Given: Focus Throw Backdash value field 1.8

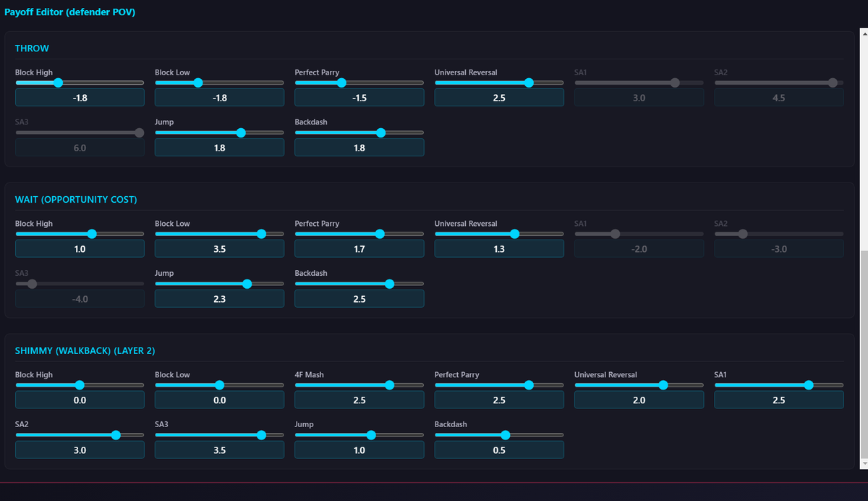Looking at the screenshot, I should (359, 148).
